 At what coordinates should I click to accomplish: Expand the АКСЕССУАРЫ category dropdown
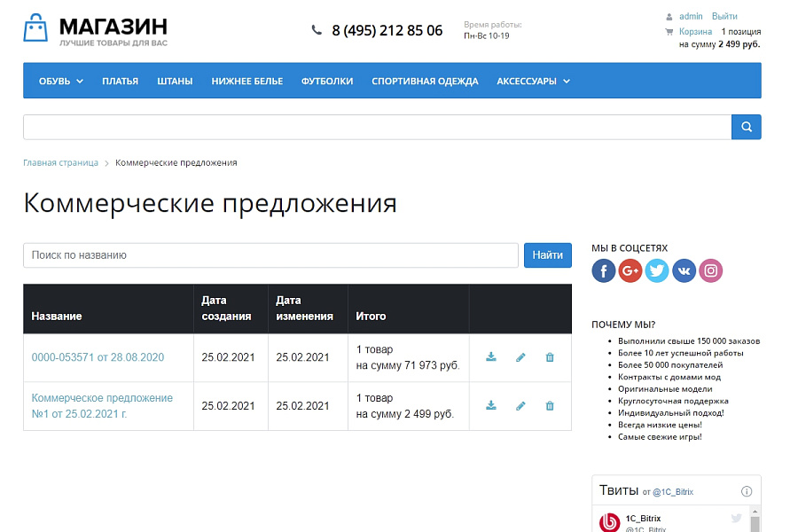coord(532,80)
